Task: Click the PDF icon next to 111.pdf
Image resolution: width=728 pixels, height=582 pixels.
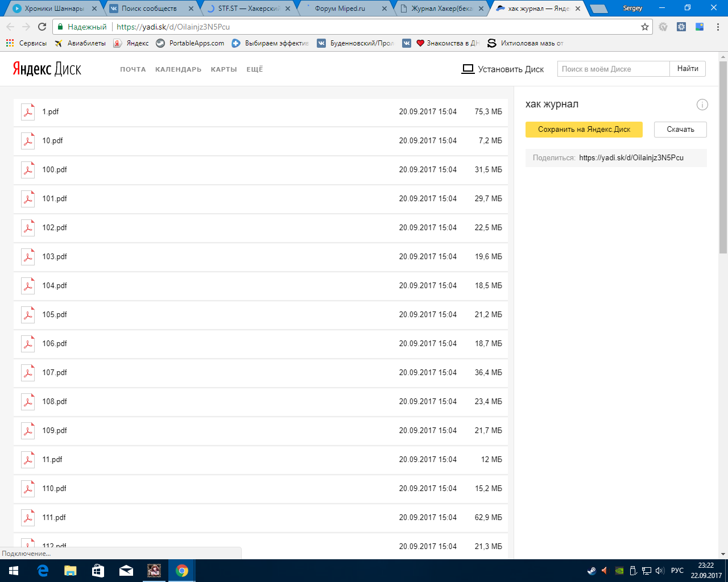Action: point(28,518)
